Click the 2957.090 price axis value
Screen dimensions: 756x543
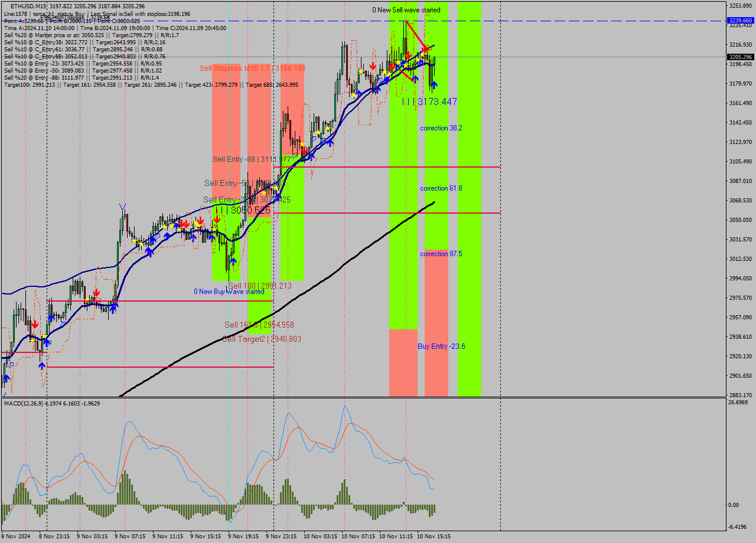coord(741,318)
